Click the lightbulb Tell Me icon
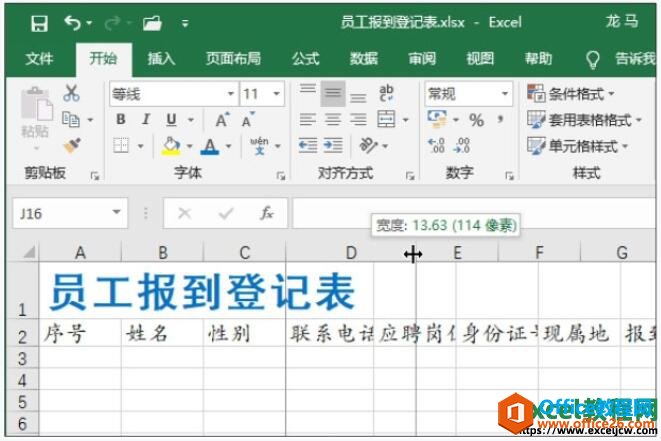Screen dimensions: 661x441 click(x=593, y=59)
